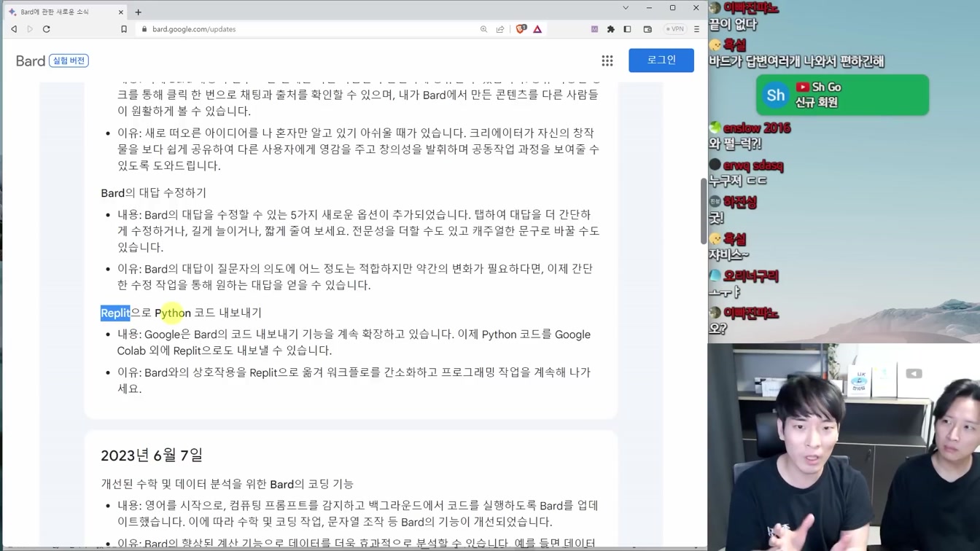980x551 pixels.
Task: Click the Bard logo
Action: click(x=31, y=60)
